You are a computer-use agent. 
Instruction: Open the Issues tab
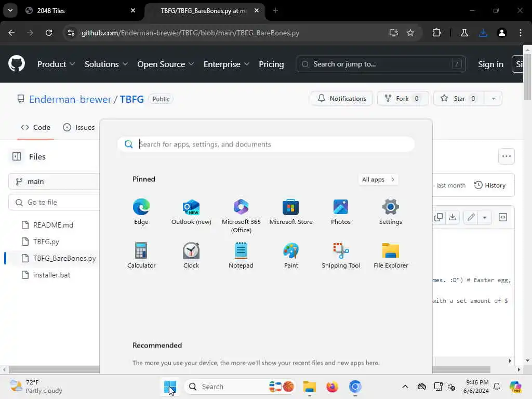coord(79,127)
